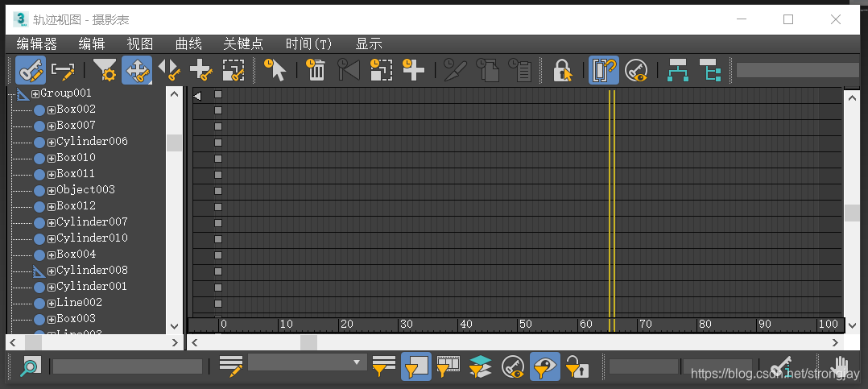
Task: Click the Show Selected Key Statistics icon
Action: 780,366
